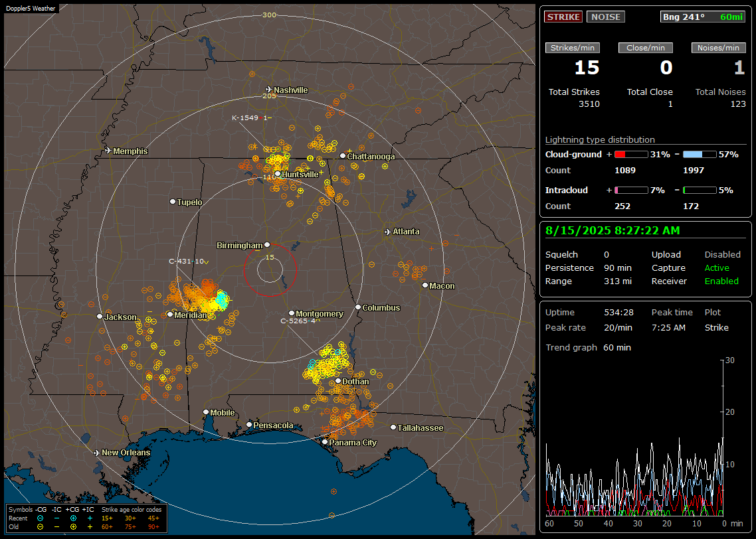Click the Uptime value 534:28

coord(618,312)
